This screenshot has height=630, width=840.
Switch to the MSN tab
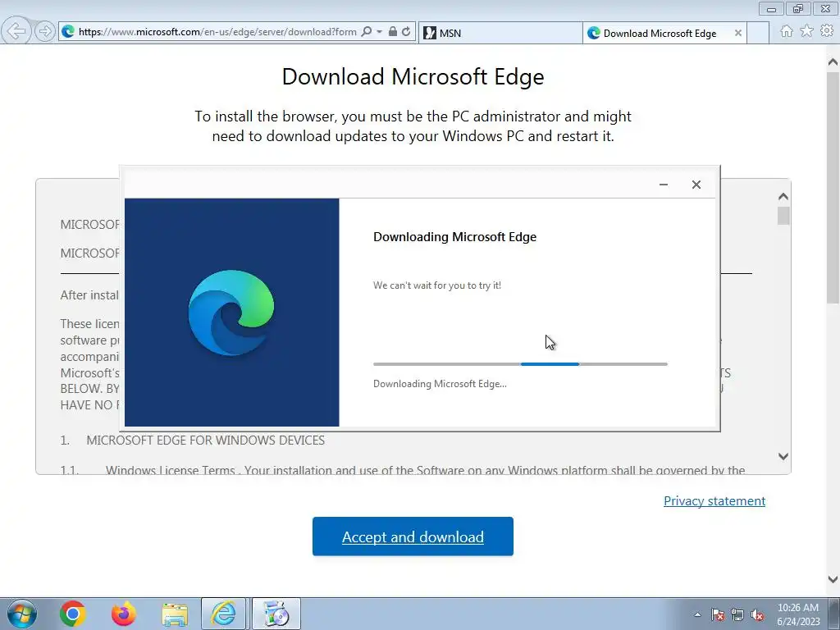click(x=500, y=33)
